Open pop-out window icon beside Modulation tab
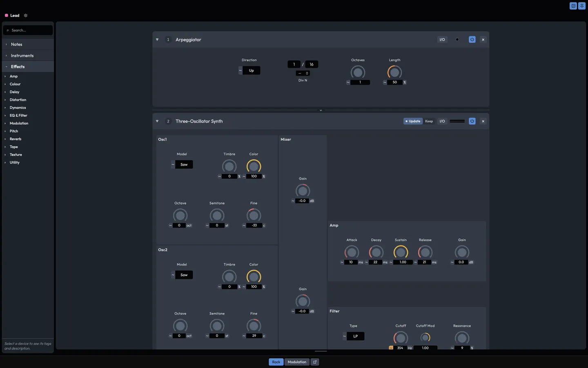588x368 pixels. (315, 362)
